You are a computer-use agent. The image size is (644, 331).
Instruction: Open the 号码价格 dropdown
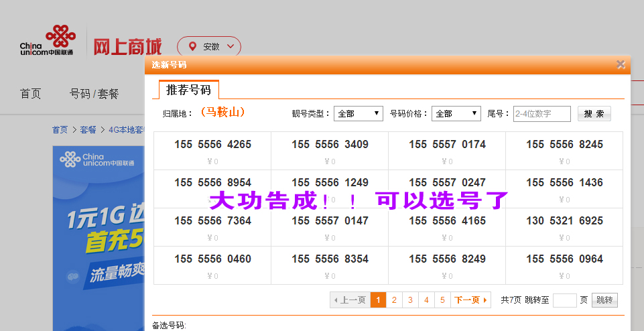click(456, 114)
